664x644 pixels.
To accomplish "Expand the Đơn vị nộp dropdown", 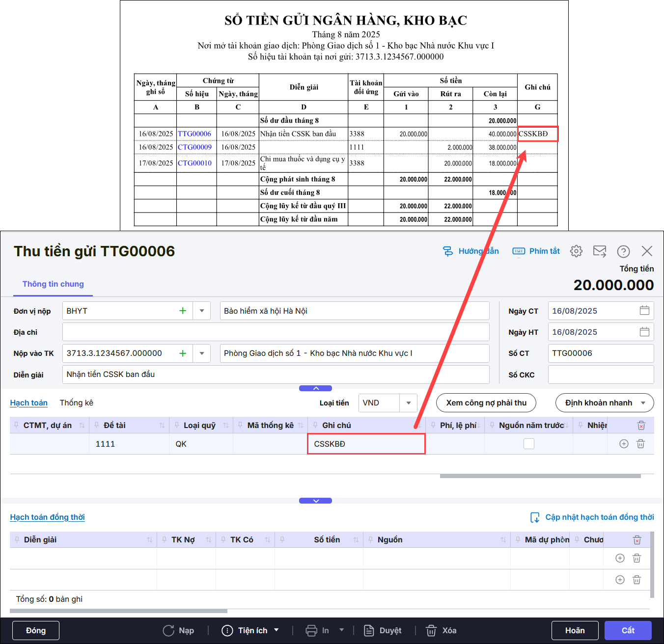I will coord(202,311).
